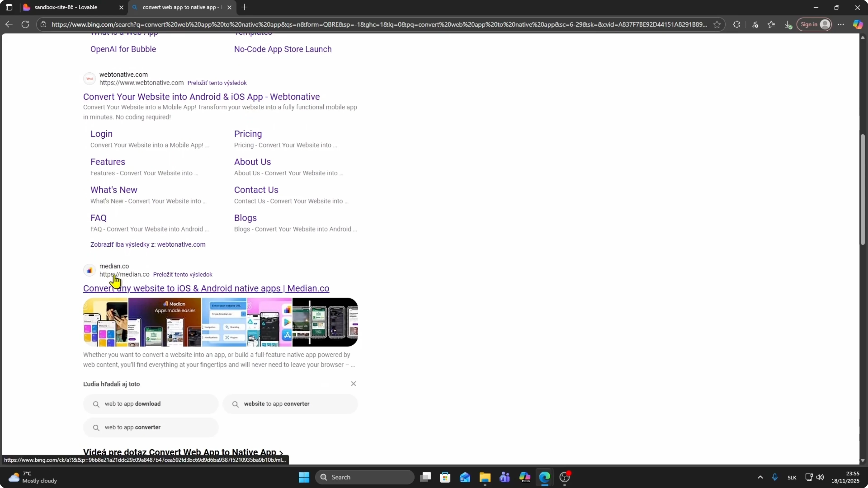Open Settings and more ellipsis menu
Screen dimensions: 868x488
click(841, 24)
